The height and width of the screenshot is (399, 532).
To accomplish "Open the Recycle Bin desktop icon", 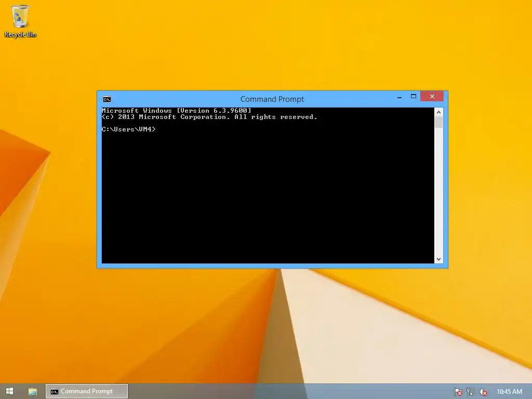I will 20,21.
